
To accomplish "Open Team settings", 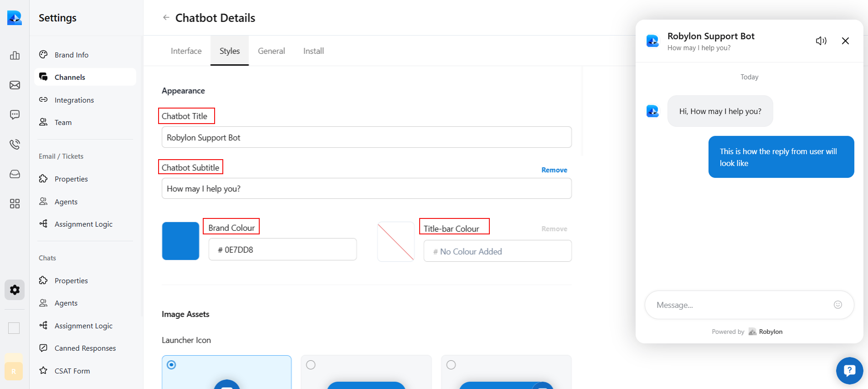I will tap(85, 122).
